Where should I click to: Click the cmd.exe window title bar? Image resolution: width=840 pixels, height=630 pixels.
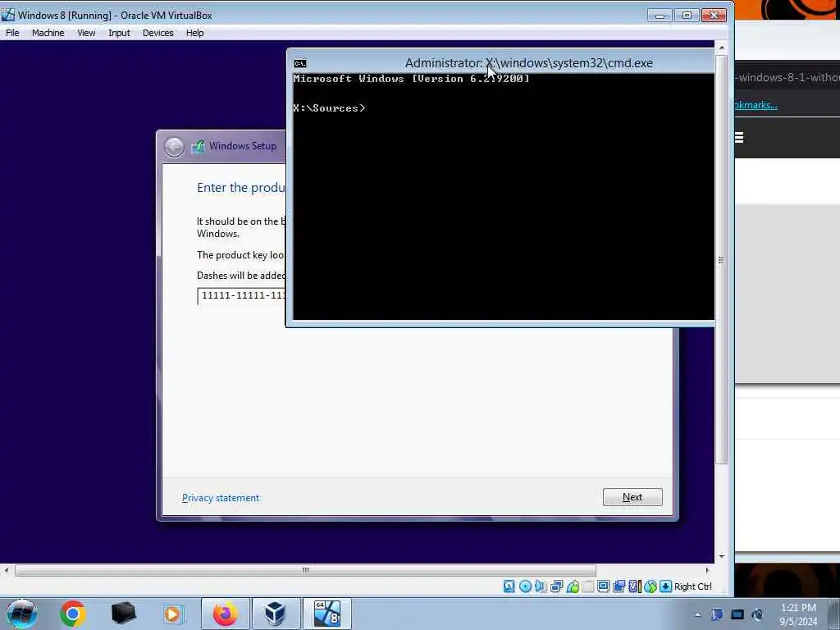click(500, 62)
